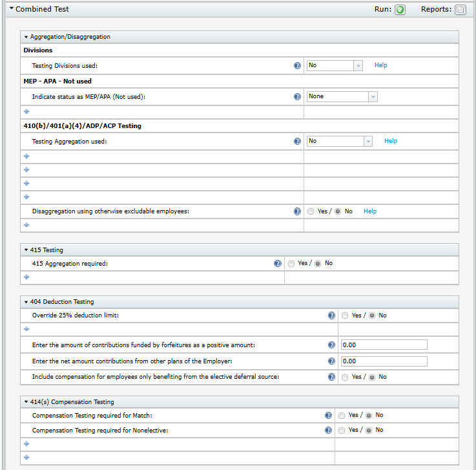Click help icon beside 415 Aggregation required
This screenshot has width=476, height=470.
[x=278, y=263]
